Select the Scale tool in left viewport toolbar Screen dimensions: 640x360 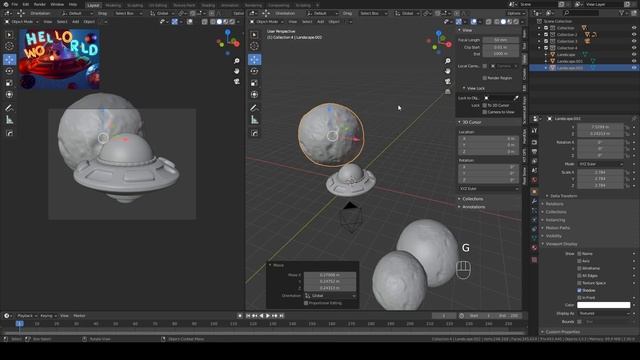click(9, 83)
